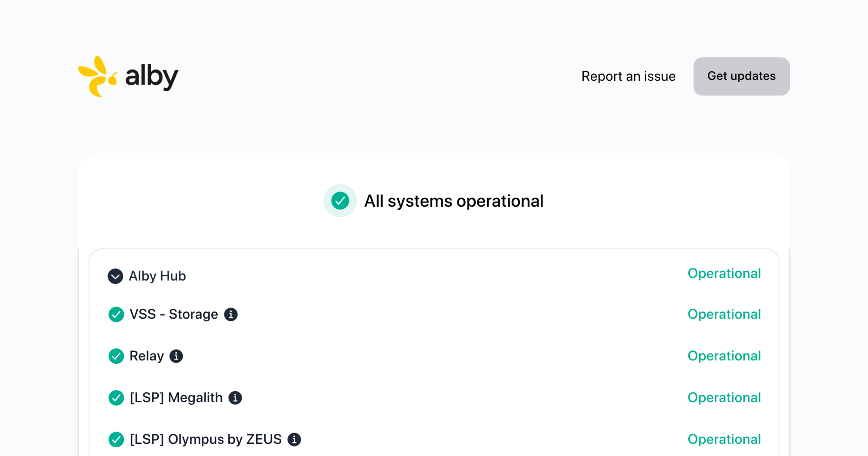Click the Alby bee logo

pyautogui.click(x=97, y=76)
